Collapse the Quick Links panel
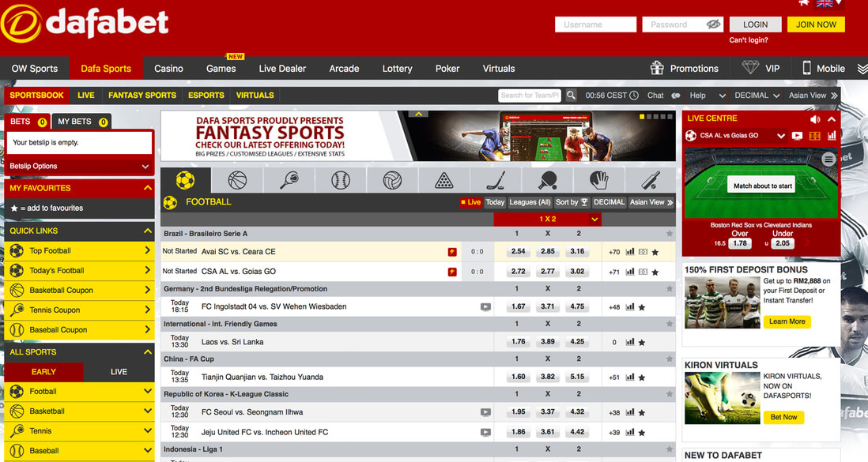 (x=148, y=231)
